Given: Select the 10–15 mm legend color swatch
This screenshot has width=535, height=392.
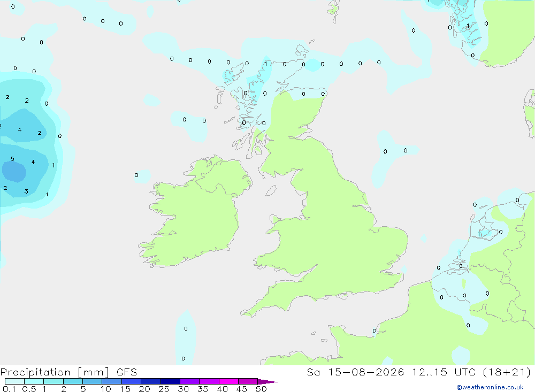Looking at the screenshot, I should click(x=112, y=381).
